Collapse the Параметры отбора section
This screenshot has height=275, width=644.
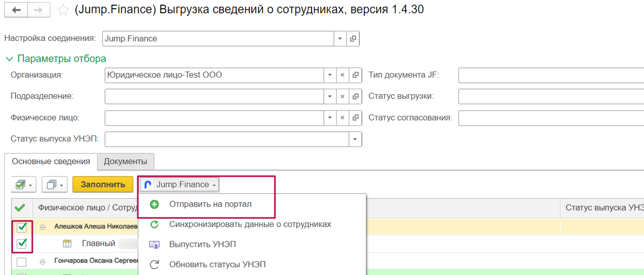click(9, 59)
